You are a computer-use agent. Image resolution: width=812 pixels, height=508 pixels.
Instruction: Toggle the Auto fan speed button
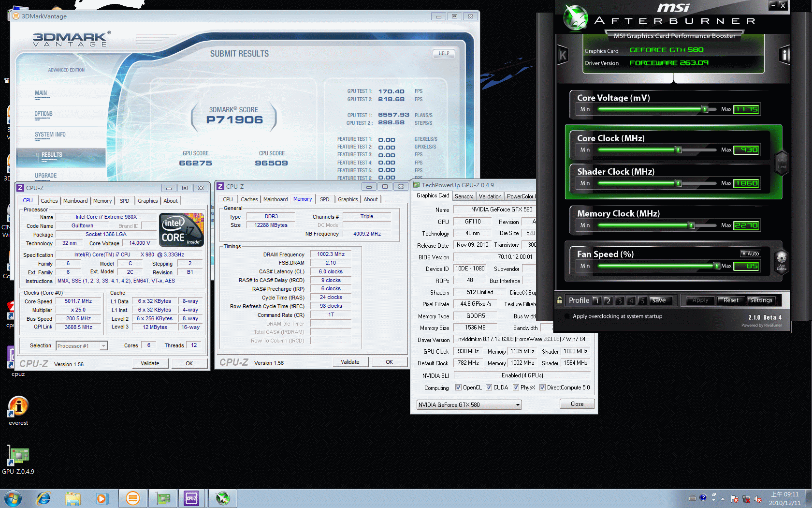tap(751, 254)
